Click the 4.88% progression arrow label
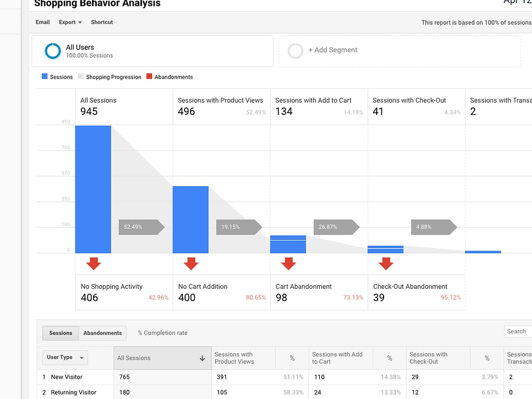This screenshot has height=399, width=532. (x=434, y=227)
